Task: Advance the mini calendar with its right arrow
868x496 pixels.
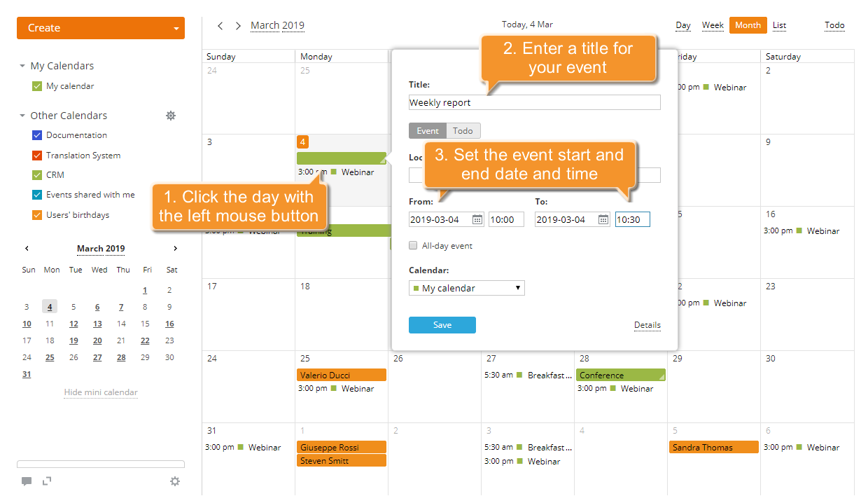Action: pyautogui.click(x=175, y=248)
